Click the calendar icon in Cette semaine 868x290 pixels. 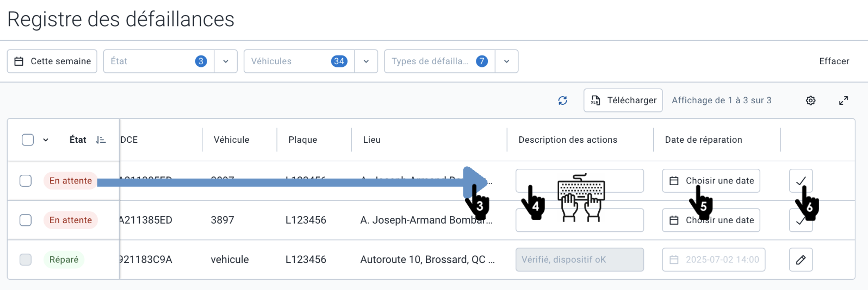tap(19, 61)
